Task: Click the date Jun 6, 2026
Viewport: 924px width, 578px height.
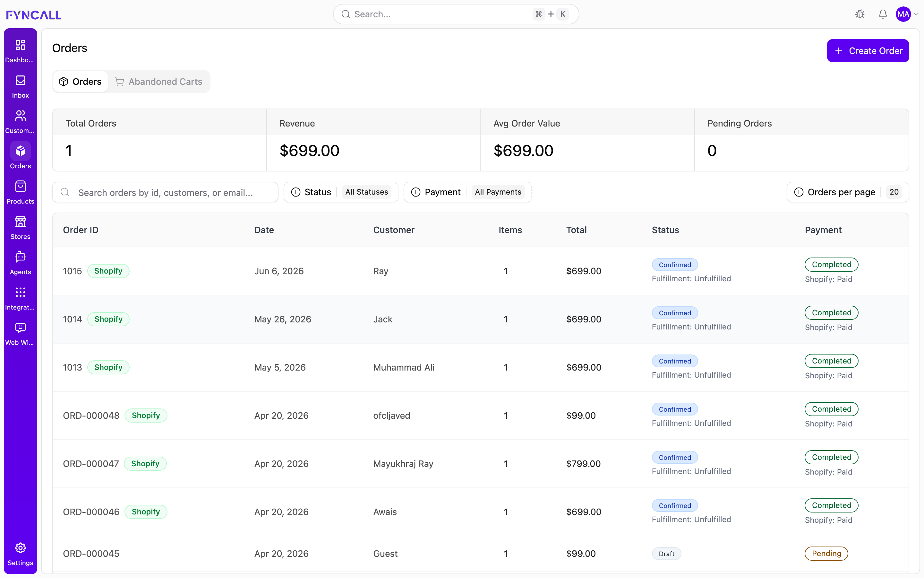Action: click(x=279, y=271)
